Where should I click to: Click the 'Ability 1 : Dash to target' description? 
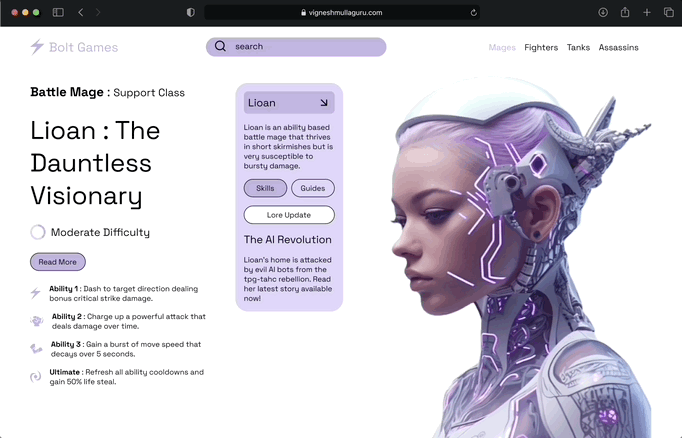pyautogui.click(x=124, y=294)
